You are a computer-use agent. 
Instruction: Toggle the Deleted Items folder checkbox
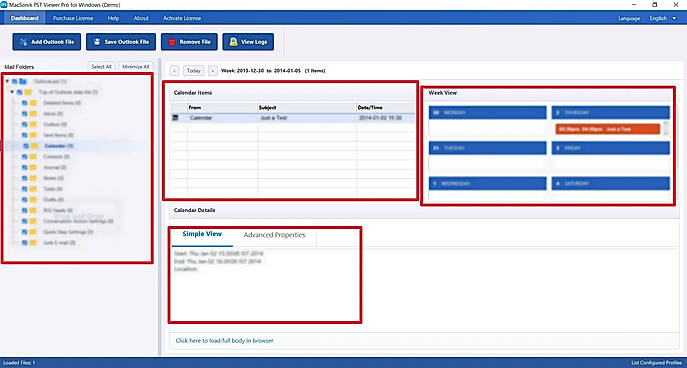[25, 103]
